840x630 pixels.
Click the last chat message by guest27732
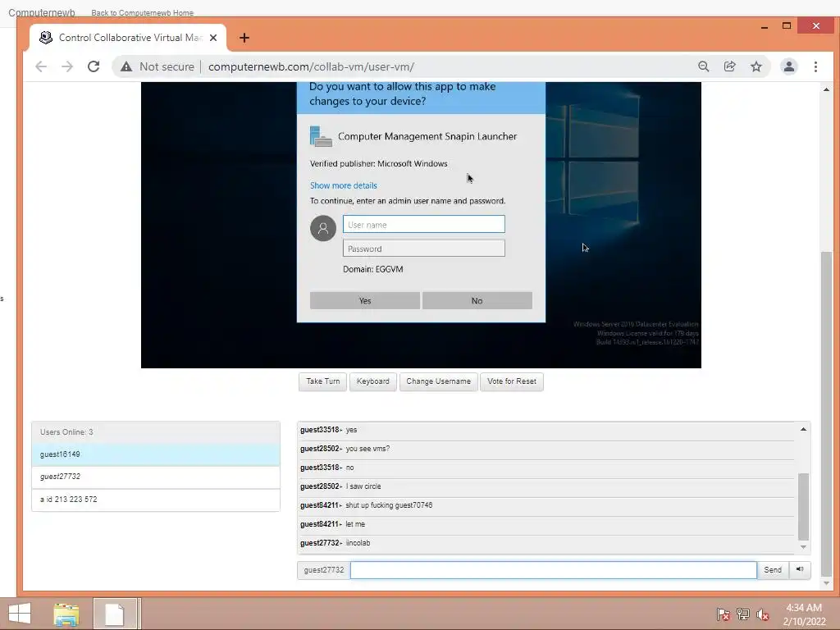click(358, 543)
